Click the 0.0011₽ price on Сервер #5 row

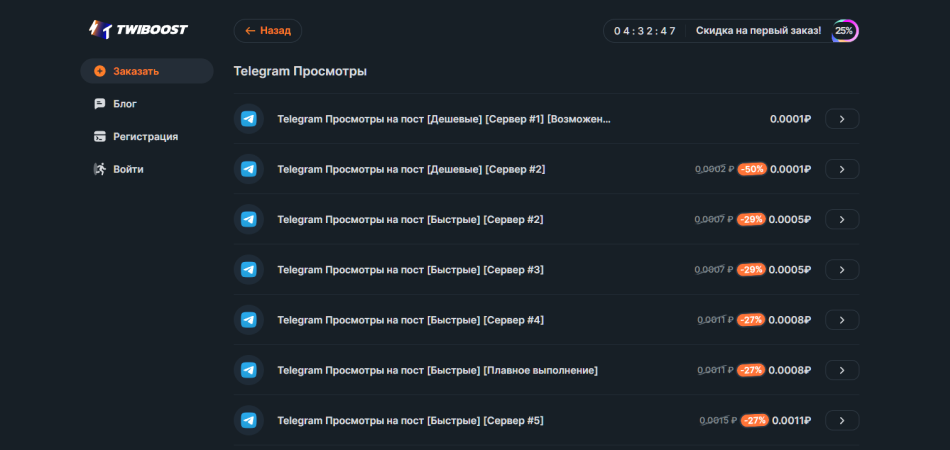791,420
